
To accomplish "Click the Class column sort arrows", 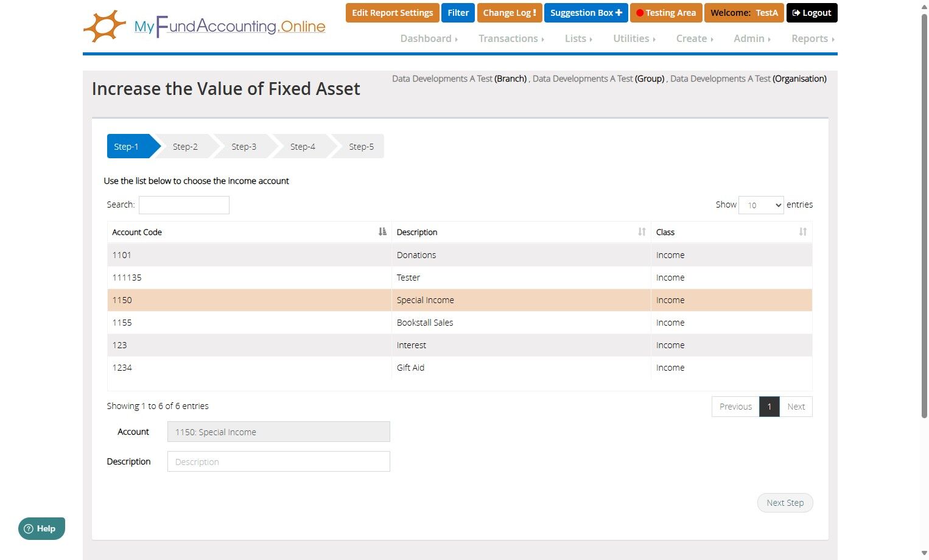I will point(802,232).
